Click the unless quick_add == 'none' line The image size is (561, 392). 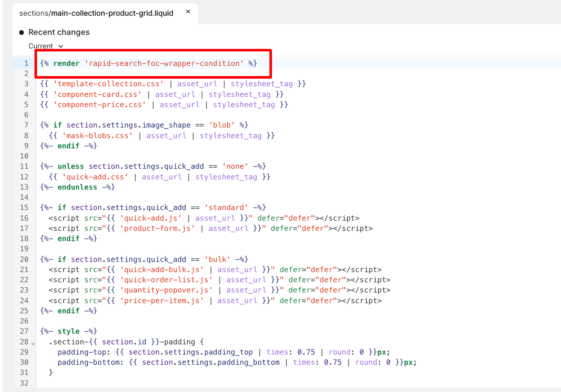click(x=153, y=166)
